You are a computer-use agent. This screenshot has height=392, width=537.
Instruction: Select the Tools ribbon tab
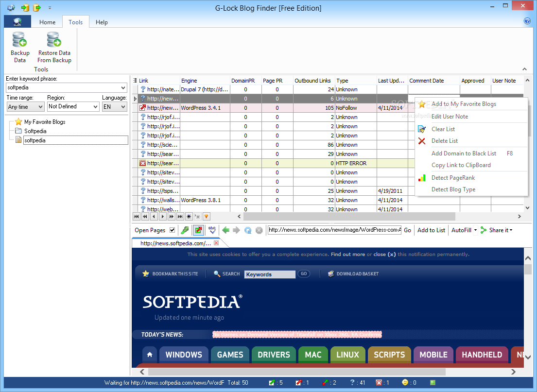[75, 22]
